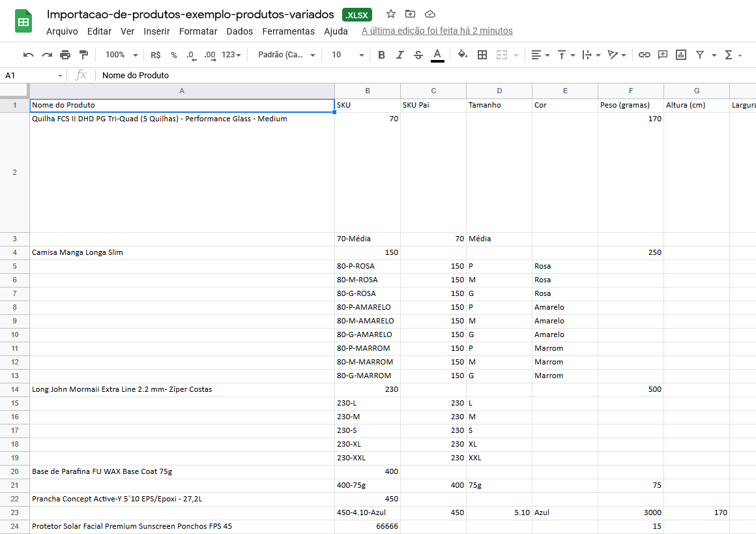756x534 pixels.
Task: Open text wrapping dropdown
Action: click(x=591, y=55)
